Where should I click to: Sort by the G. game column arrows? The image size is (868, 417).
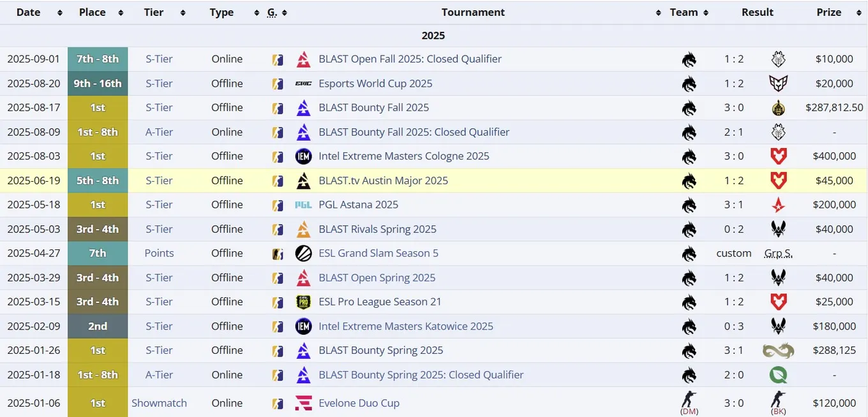[x=284, y=13]
